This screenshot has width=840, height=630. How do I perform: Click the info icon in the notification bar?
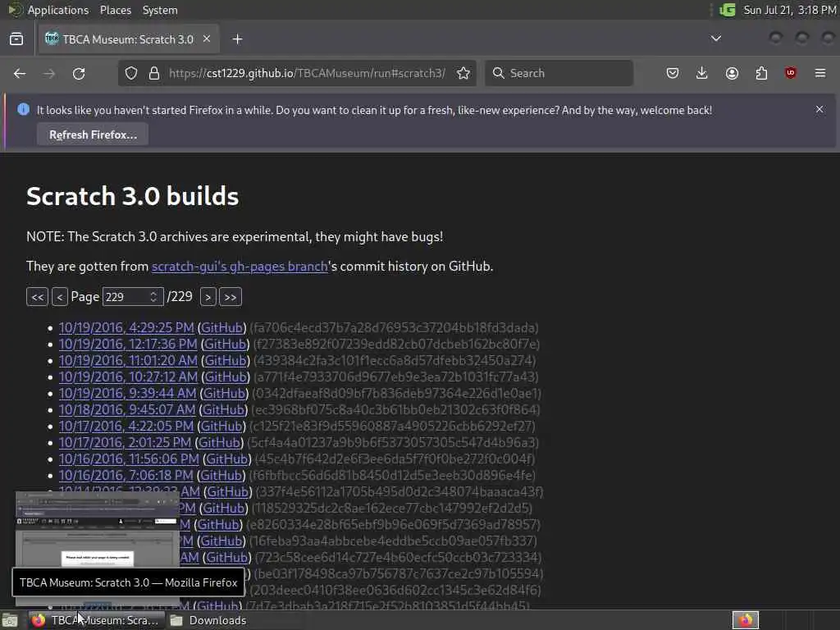24,109
